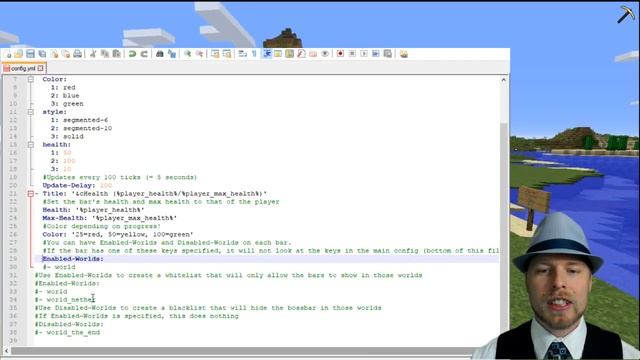This screenshot has width=640, height=360.
Task: Click the '#- world' line 30
Action: 59,267
